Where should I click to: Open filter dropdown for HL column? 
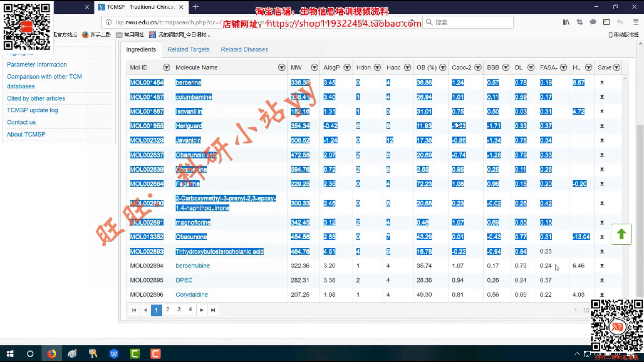[x=589, y=67]
